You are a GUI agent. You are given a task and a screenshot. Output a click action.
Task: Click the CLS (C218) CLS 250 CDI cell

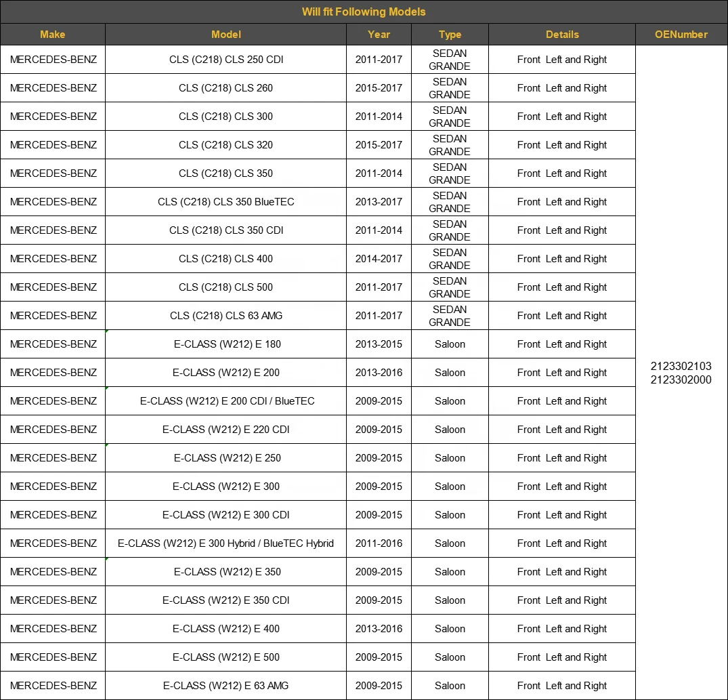click(x=226, y=60)
